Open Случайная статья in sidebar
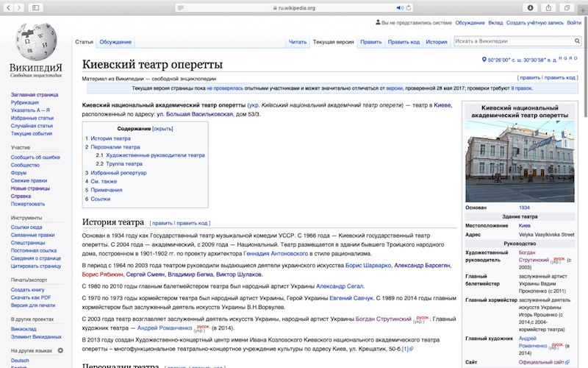 32,126
